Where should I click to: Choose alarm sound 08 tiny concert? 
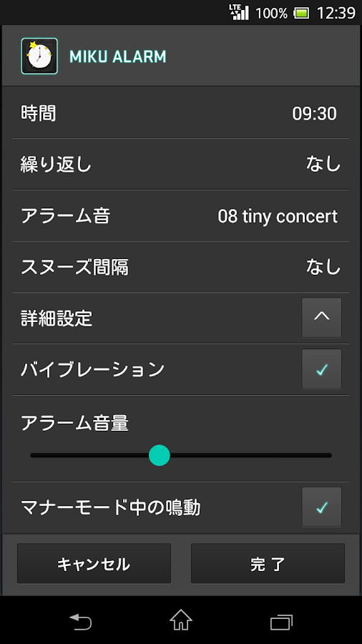tap(181, 216)
